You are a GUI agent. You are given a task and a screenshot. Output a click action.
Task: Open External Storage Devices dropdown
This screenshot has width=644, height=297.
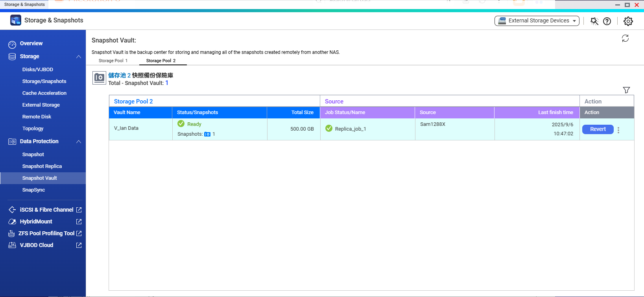537,20
